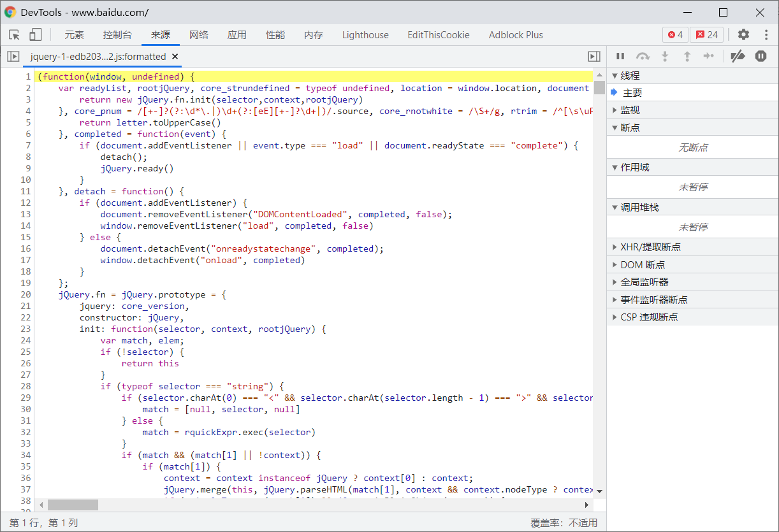
Task: Toggle pause on exceptions
Action: [x=761, y=57]
